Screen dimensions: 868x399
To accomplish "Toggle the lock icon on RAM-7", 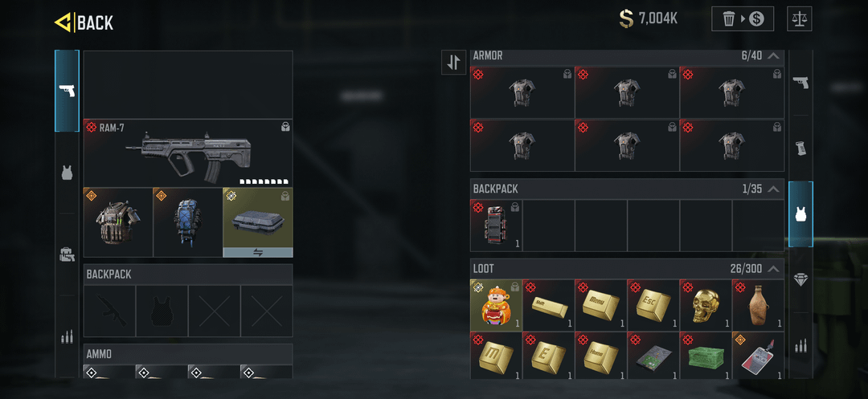I will pyautogui.click(x=285, y=127).
